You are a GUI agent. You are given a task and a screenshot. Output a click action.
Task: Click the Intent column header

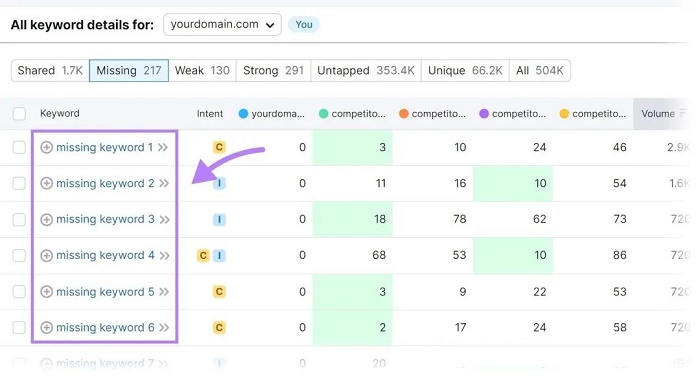tap(210, 114)
